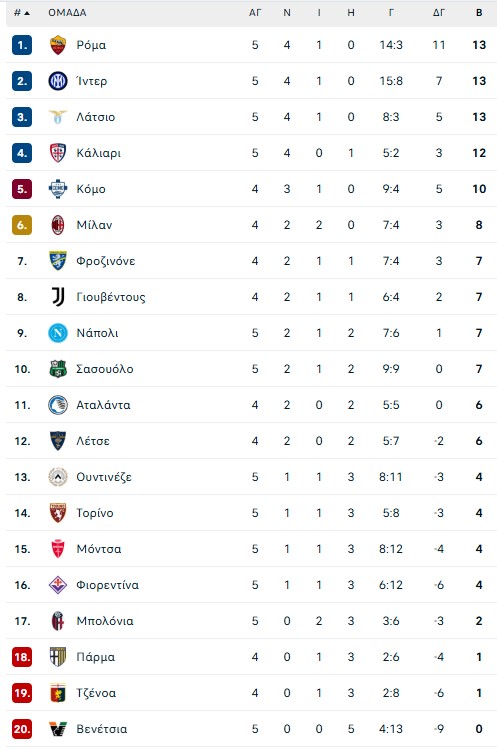Click the Ίντερ team logo
This screenshot has height=750, width=497.
click(58, 81)
